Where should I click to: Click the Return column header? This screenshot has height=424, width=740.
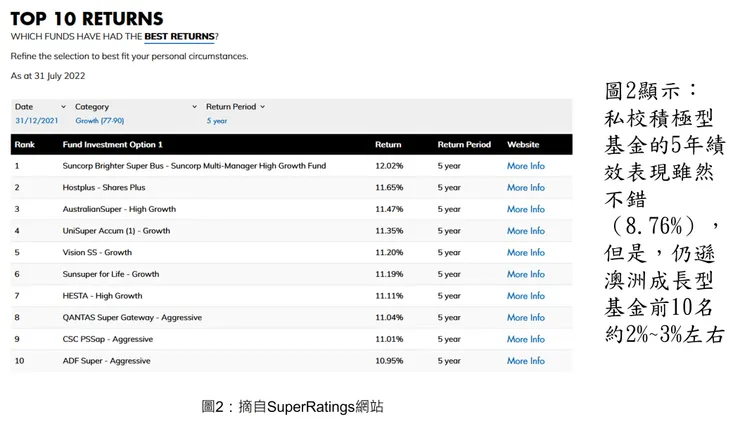pyautogui.click(x=388, y=144)
